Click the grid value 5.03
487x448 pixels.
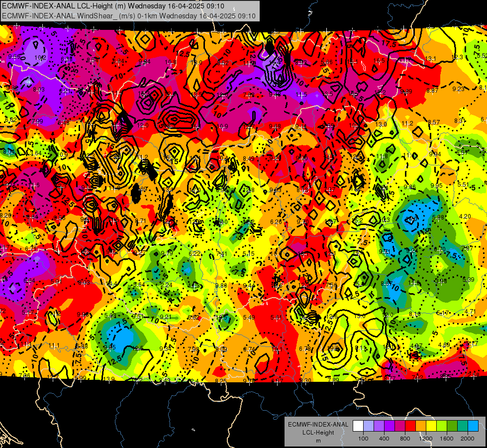coord(110,316)
